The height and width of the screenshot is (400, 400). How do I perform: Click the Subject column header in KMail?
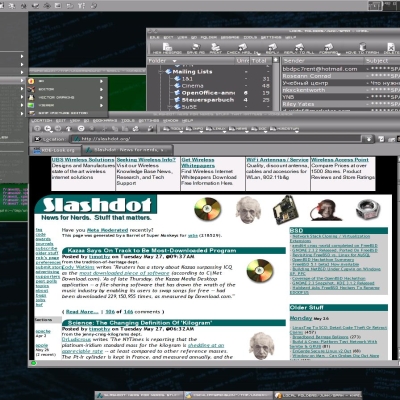pos(382,61)
